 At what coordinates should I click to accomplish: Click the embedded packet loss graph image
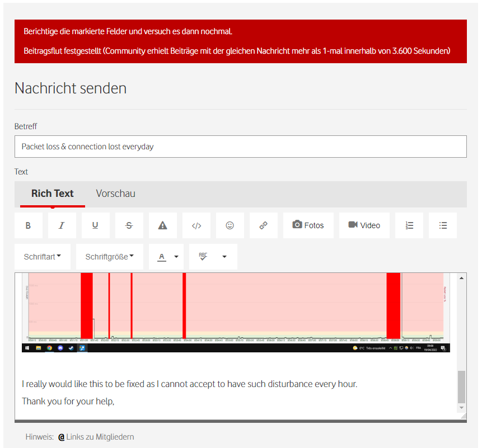236,312
